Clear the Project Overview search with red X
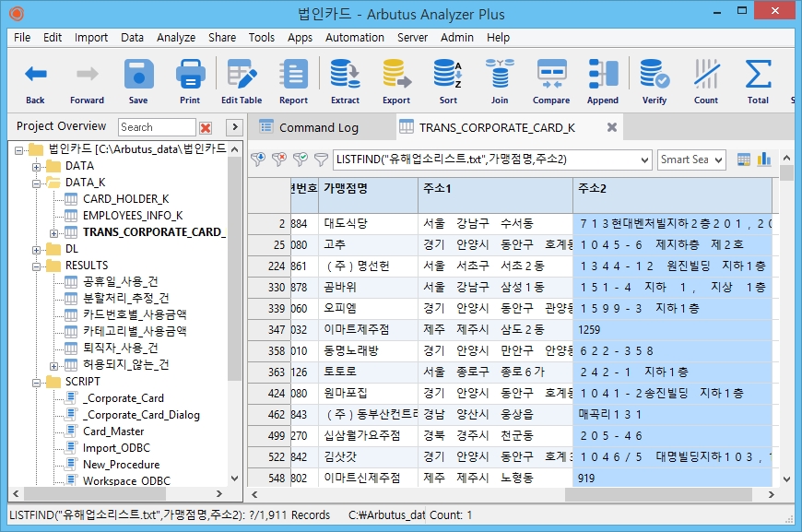Screen dimensions: 802x532 pyautogui.click(x=206, y=127)
